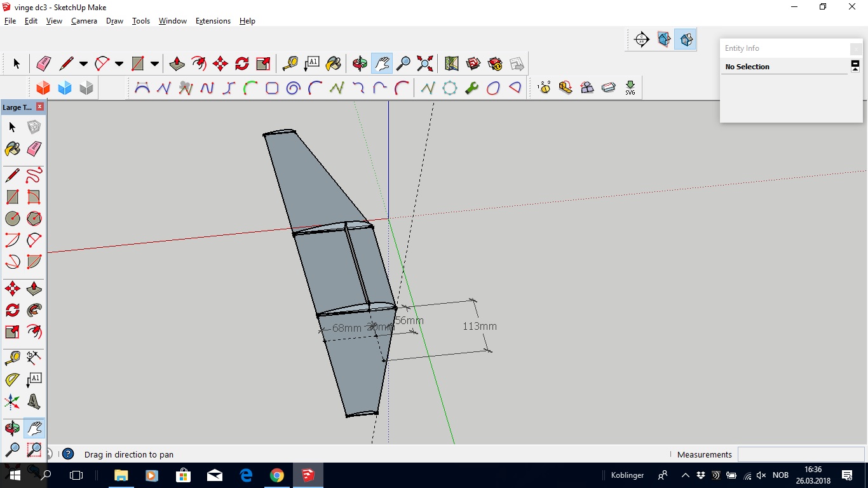Image resolution: width=868 pixels, height=488 pixels.
Task: Pick the Paint Bucket in Large Tool Set
Action: [x=12, y=149]
